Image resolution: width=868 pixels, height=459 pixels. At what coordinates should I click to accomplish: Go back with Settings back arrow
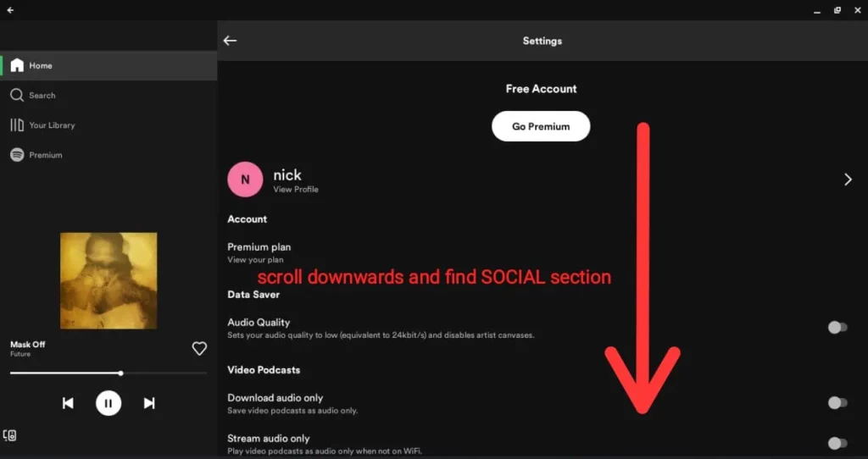pos(230,41)
